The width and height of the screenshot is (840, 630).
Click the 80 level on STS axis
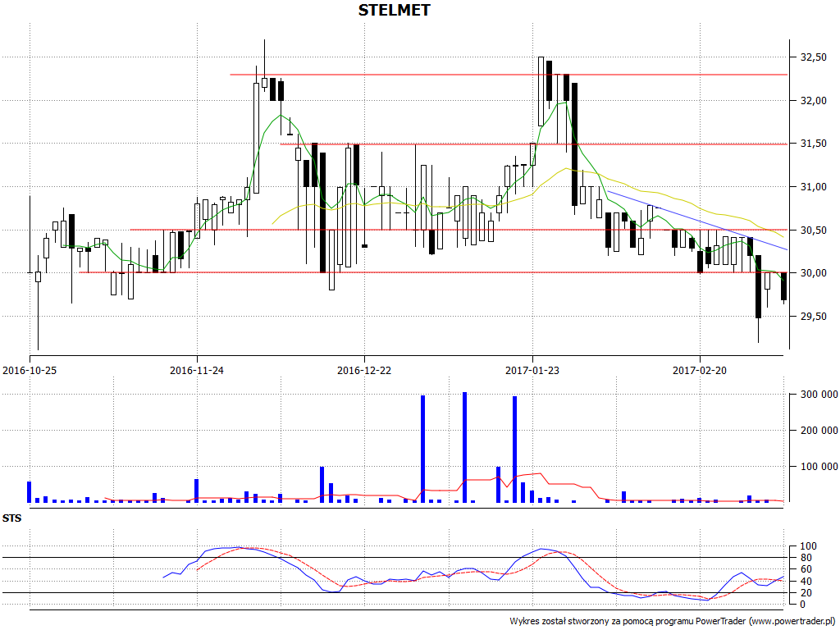(x=806, y=558)
